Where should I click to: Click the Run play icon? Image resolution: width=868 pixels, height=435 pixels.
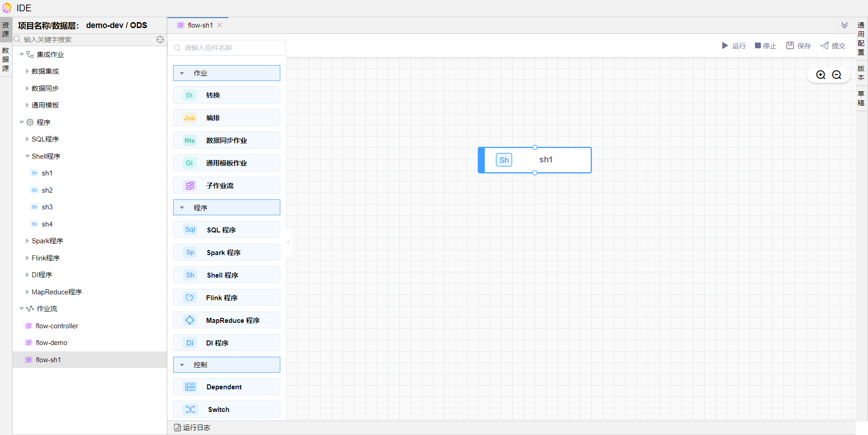725,46
